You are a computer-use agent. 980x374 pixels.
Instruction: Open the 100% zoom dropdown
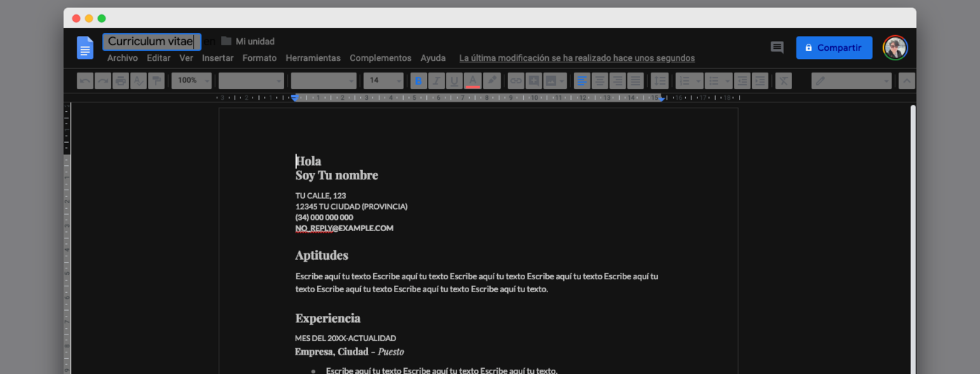pyautogui.click(x=192, y=81)
